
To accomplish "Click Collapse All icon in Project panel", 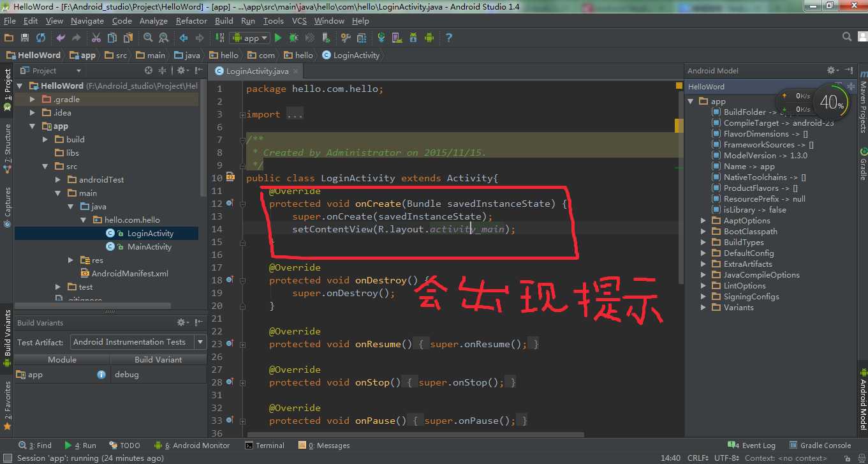I will [x=162, y=71].
